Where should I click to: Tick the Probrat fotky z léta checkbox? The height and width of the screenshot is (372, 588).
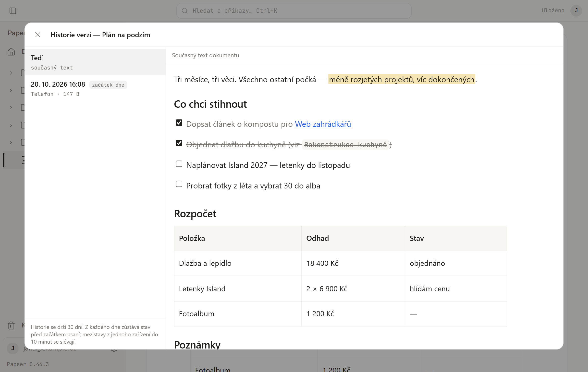179,184
